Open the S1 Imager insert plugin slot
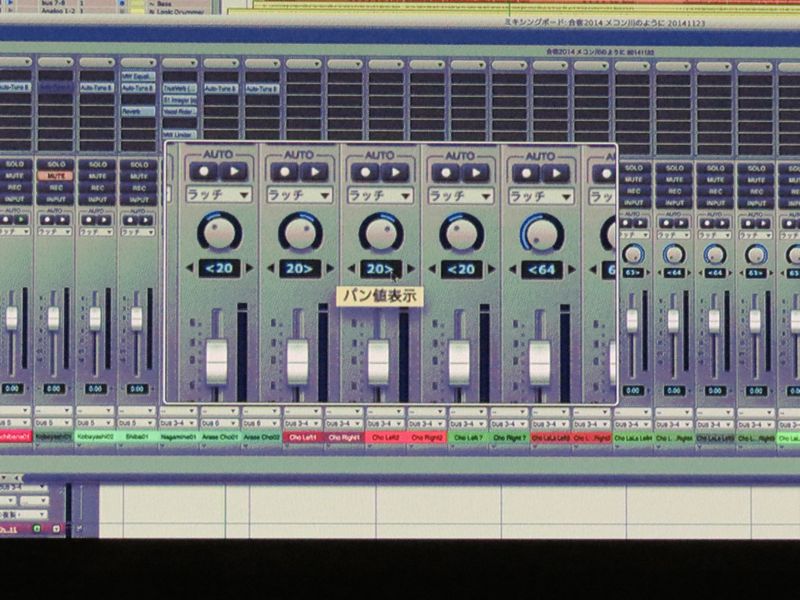Image resolution: width=800 pixels, height=600 pixels. 180,100
